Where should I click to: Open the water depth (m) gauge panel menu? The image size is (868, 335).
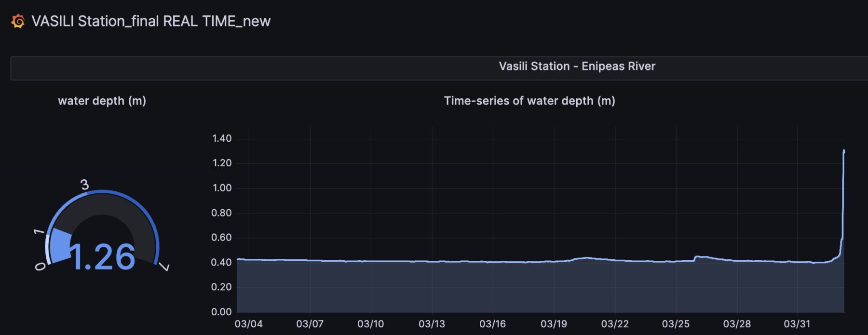click(x=102, y=101)
